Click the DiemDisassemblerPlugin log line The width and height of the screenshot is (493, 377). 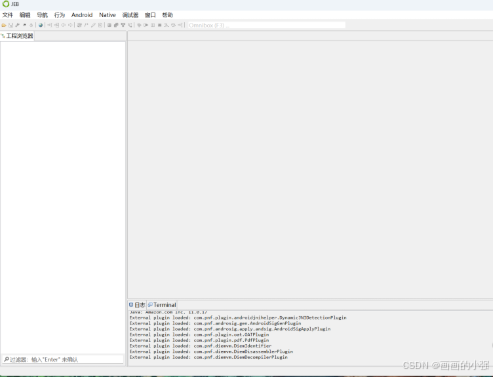pos(211,352)
